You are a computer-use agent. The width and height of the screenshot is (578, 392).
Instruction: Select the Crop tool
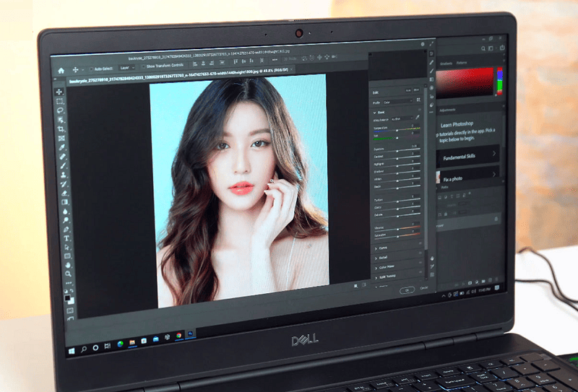(x=61, y=129)
